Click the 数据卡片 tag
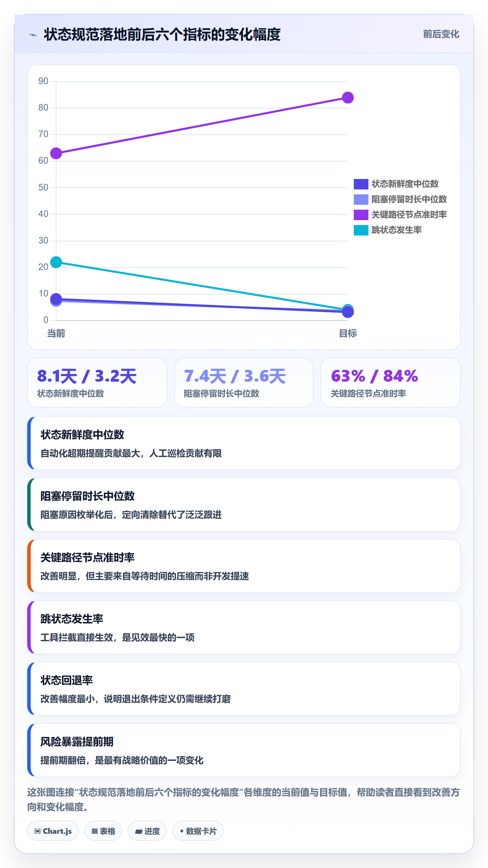This screenshot has width=488, height=868. pos(198,831)
